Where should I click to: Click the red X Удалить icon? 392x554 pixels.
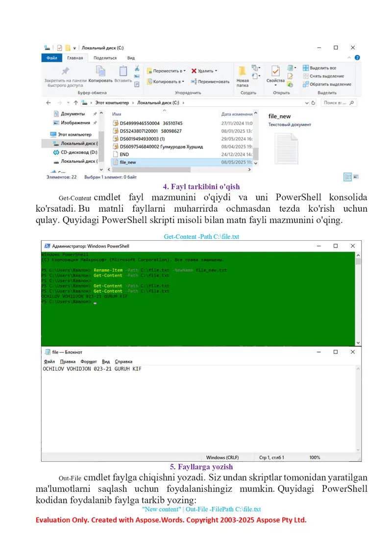click(x=194, y=71)
